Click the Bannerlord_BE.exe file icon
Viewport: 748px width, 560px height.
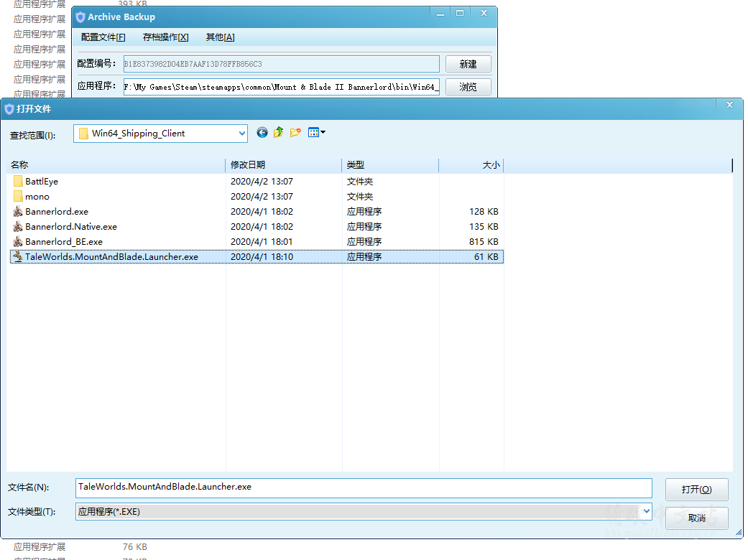18,242
